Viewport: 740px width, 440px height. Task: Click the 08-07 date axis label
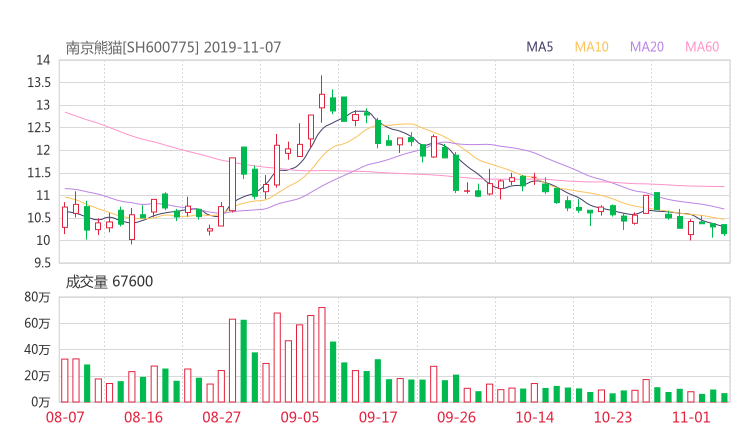click(65, 417)
